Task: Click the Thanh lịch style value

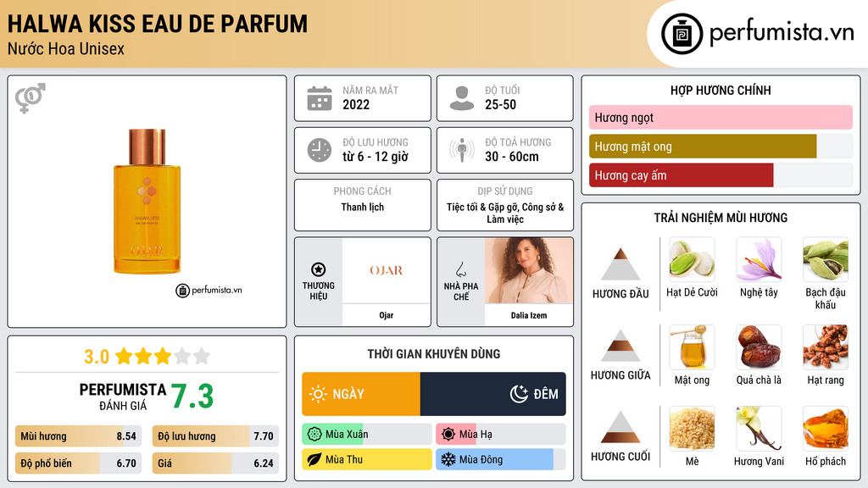Action: tap(363, 207)
